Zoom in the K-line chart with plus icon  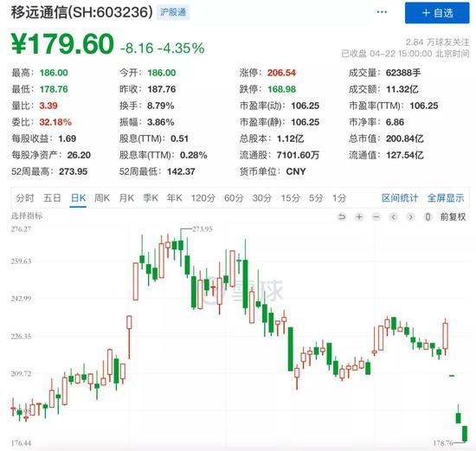tap(359, 217)
